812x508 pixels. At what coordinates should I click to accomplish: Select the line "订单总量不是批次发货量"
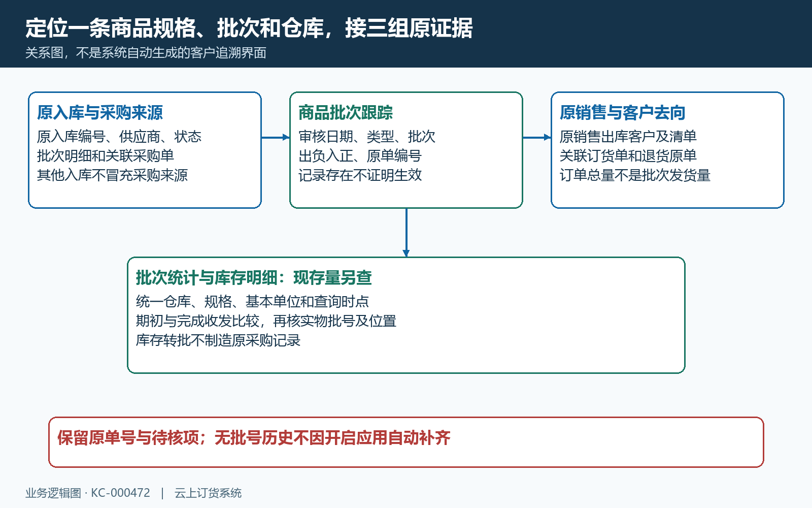coord(635,175)
